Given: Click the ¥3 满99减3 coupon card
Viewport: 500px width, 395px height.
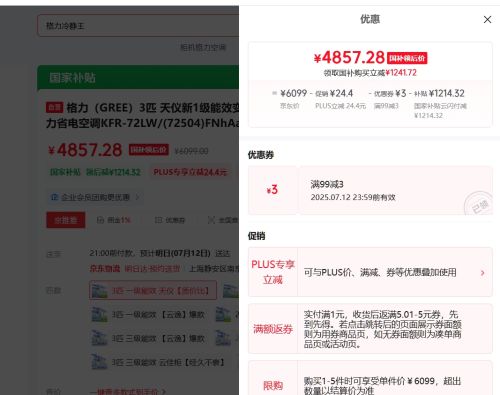Looking at the screenshot, I should point(370,190).
